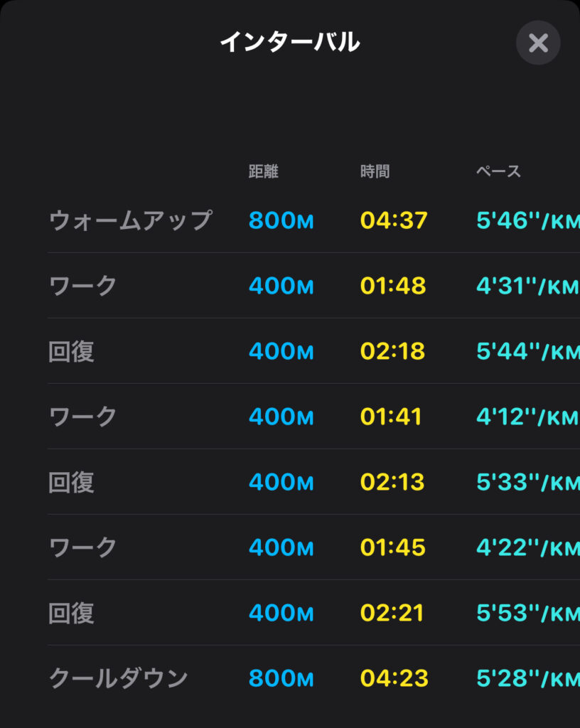This screenshot has height=728, width=580.
Task: Select the work time 01:45
Action: (x=393, y=547)
